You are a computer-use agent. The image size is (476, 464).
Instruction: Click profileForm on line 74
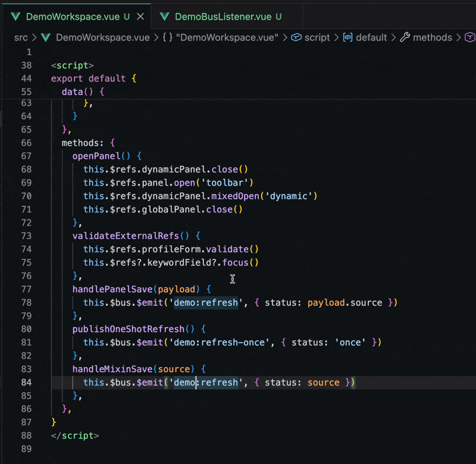pos(171,249)
